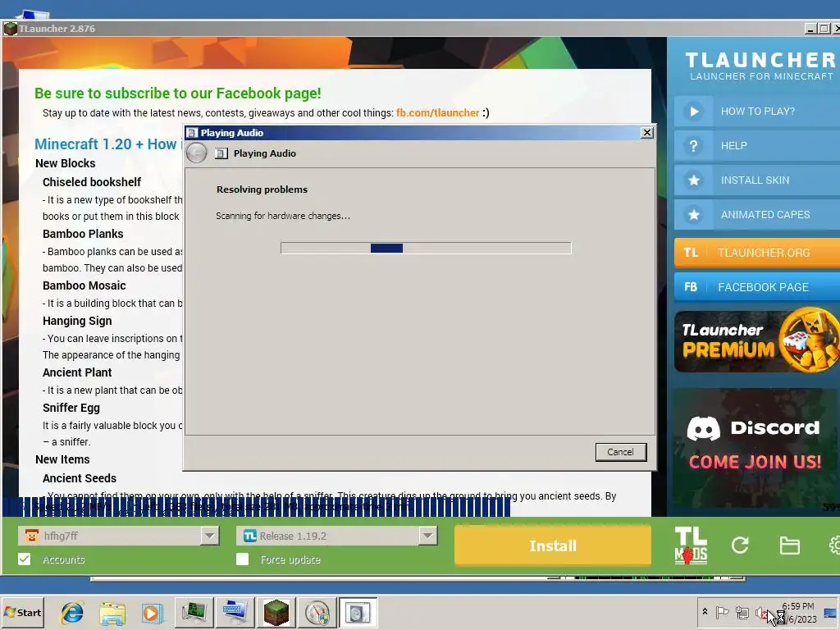Click the star icon beside Install Skin
Viewport: 840px width, 630px height.
pos(694,180)
